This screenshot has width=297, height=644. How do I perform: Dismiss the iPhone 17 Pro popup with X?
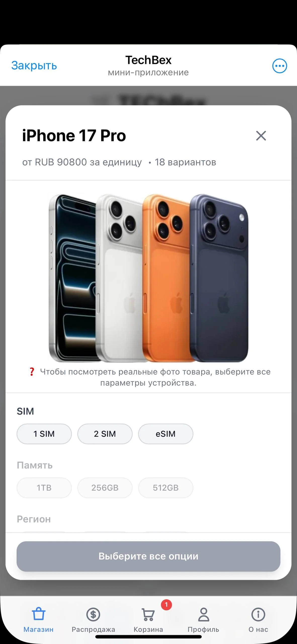tap(261, 136)
